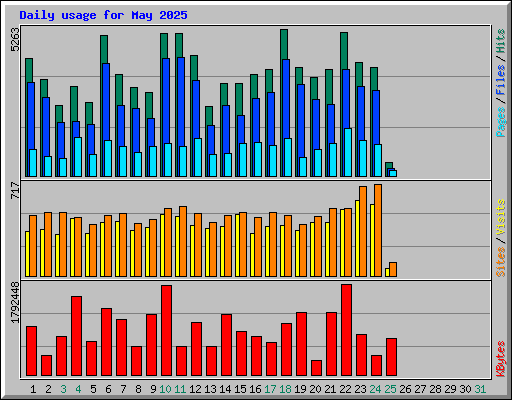The height and width of the screenshot is (400, 512).
Task: Click day 4 on the x-axis
Action: (78, 389)
